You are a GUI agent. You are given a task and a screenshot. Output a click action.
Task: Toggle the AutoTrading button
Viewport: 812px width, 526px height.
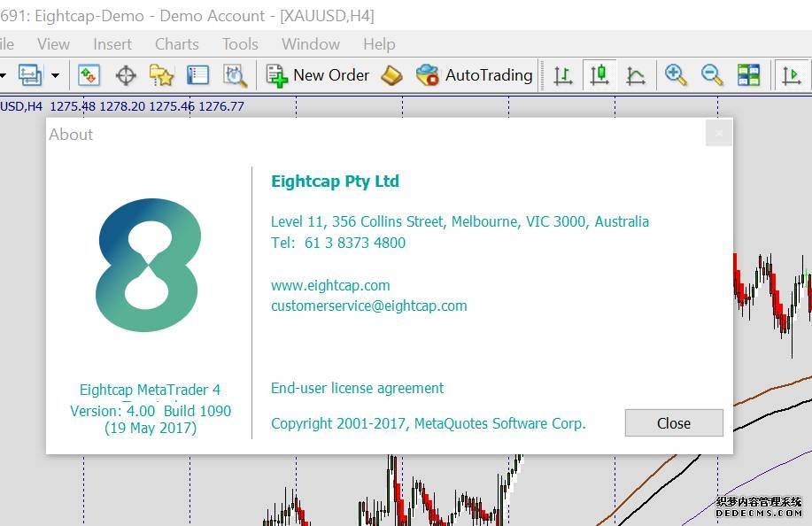475,75
